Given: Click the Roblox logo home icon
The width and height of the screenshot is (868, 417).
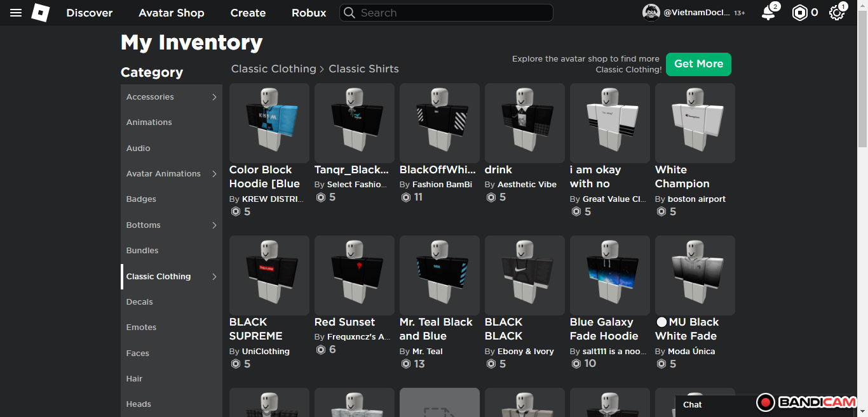Looking at the screenshot, I should [41, 13].
